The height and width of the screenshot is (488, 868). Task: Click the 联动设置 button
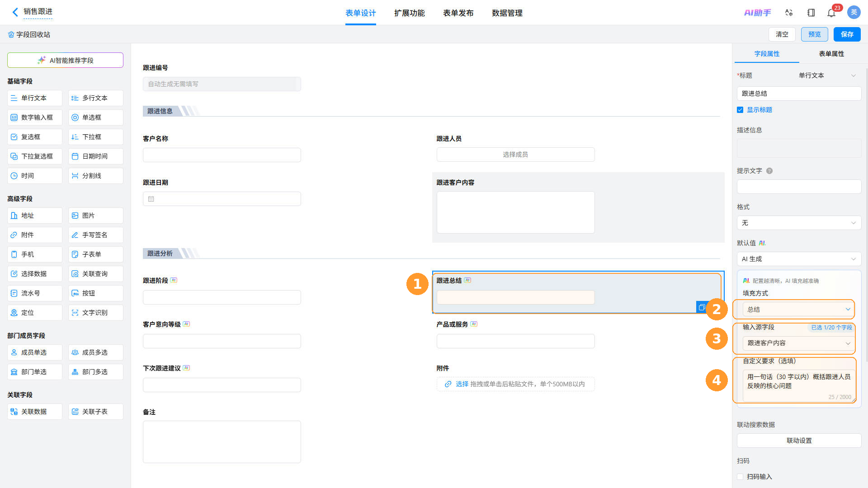[799, 441]
